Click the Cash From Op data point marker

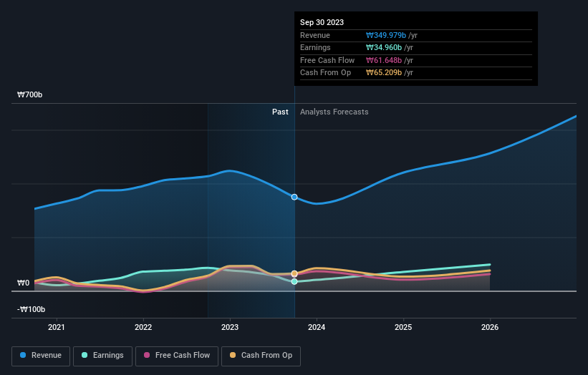(294, 273)
